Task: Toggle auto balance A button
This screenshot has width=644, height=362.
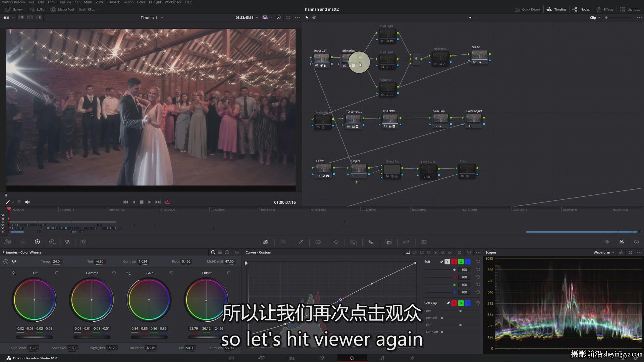Action: tap(6, 262)
